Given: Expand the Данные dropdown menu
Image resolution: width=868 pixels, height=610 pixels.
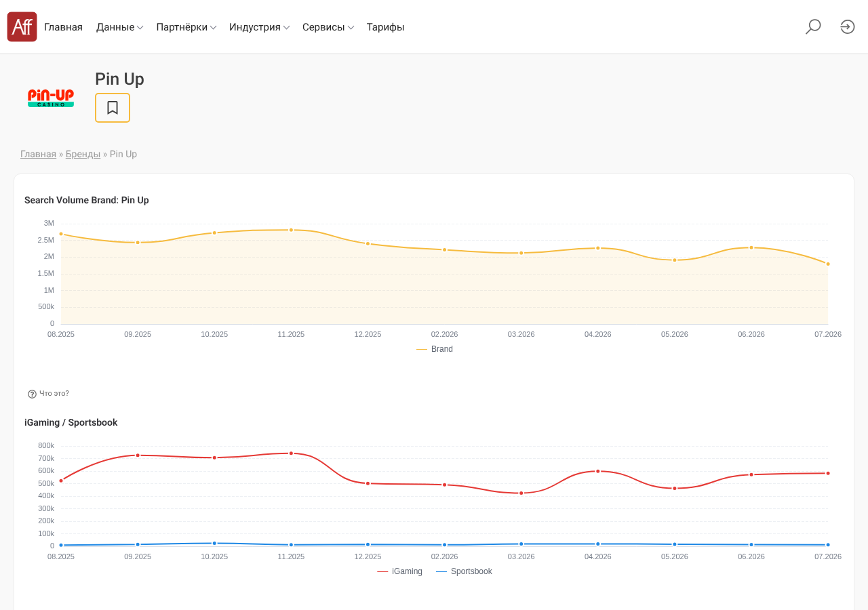Looking at the screenshot, I should pos(119,27).
